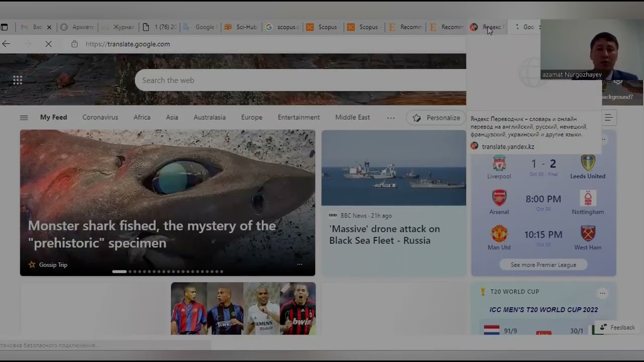This screenshot has width=644, height=362.
Task: Stop page loading with the X button
Action: click(48, 44)
